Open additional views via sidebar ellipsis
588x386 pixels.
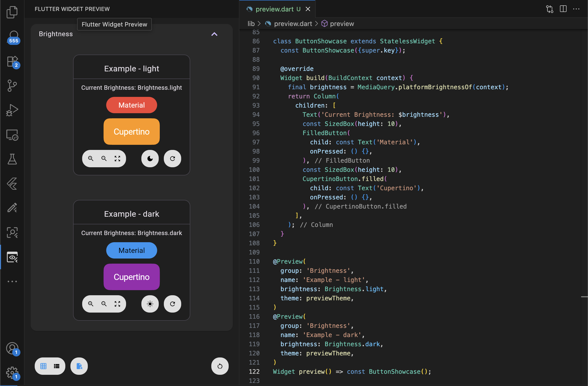tap(12, 281)
